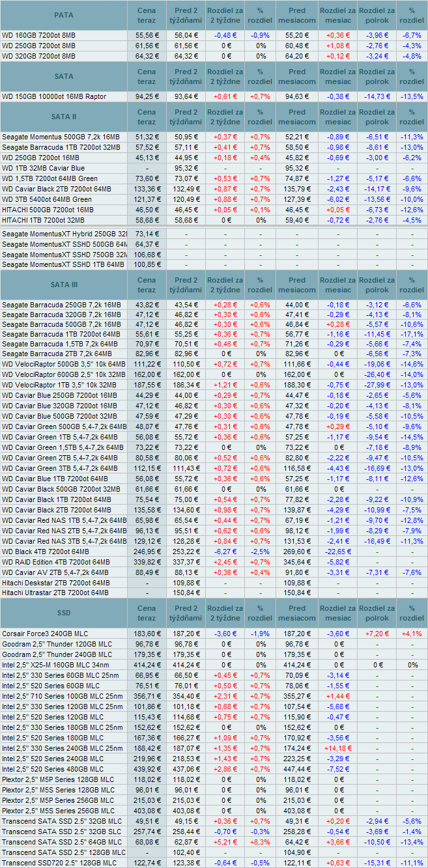The image size is (428, 868).
Task: Select 'Intel 2,5" 520 Series 480GB MLC' row
Action: pos(214,769)
